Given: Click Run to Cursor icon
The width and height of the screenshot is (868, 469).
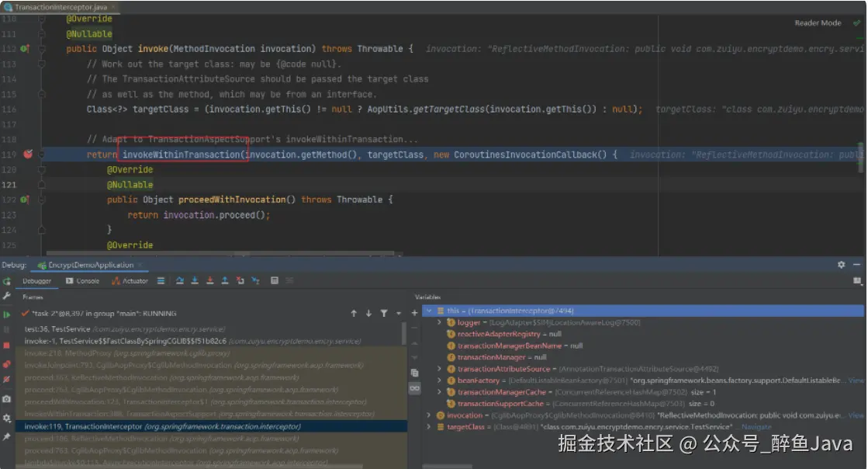Looking at the screenshot, I should click(255, 281).
